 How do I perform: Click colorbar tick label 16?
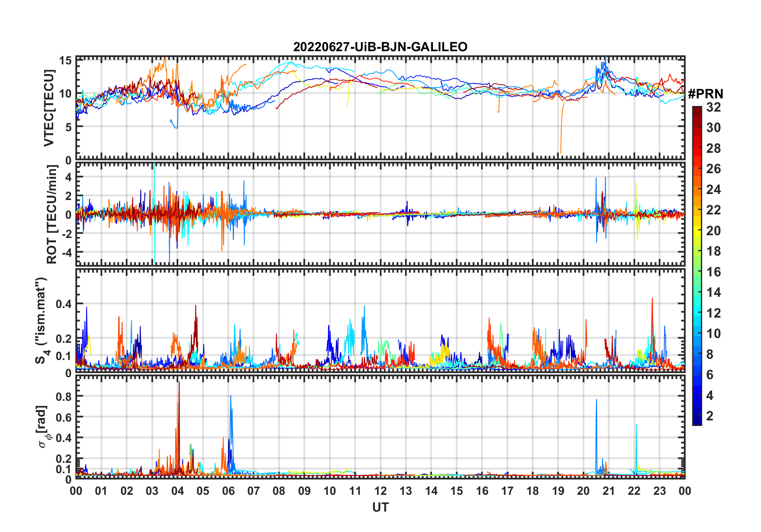(713, 272)
